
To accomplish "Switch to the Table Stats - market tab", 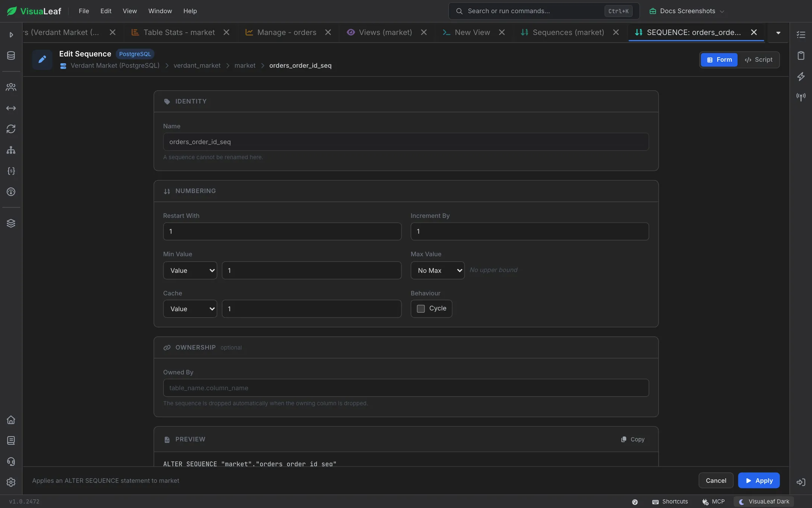I will pos(179,32).
